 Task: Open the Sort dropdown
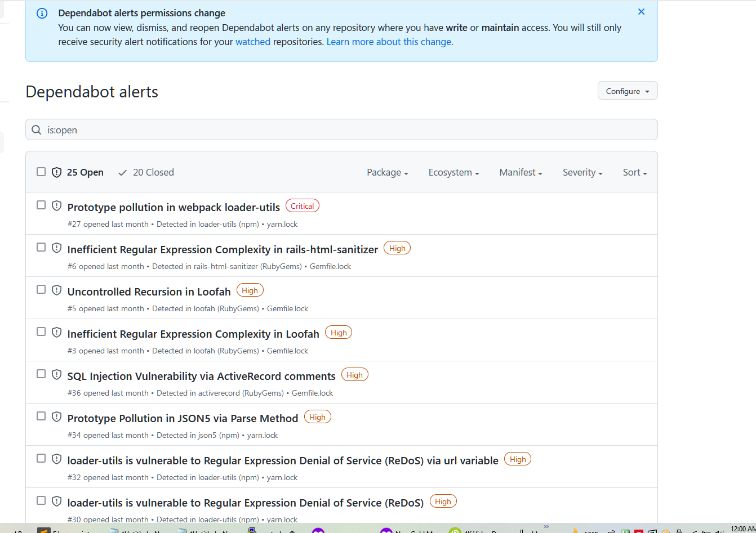pos(635,173)
